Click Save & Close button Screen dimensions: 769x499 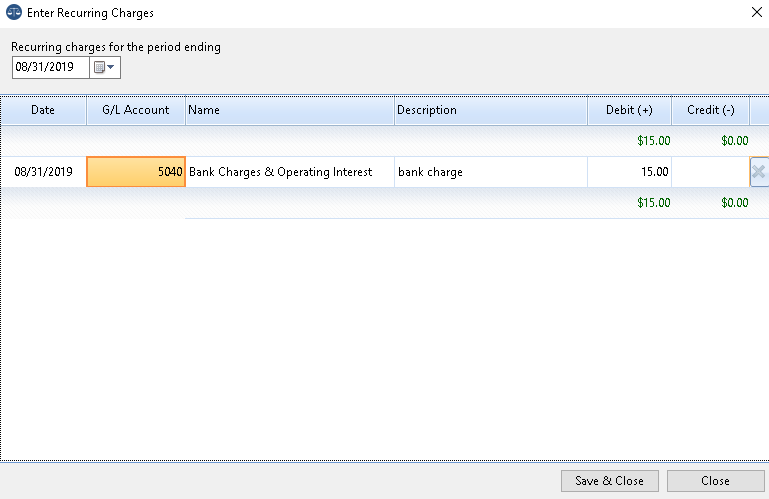610,481
